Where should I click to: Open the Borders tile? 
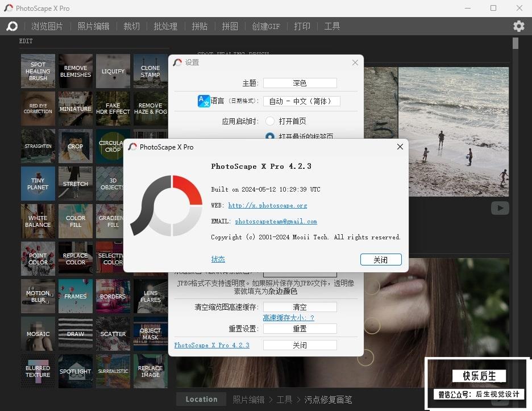tap(113, 296)
